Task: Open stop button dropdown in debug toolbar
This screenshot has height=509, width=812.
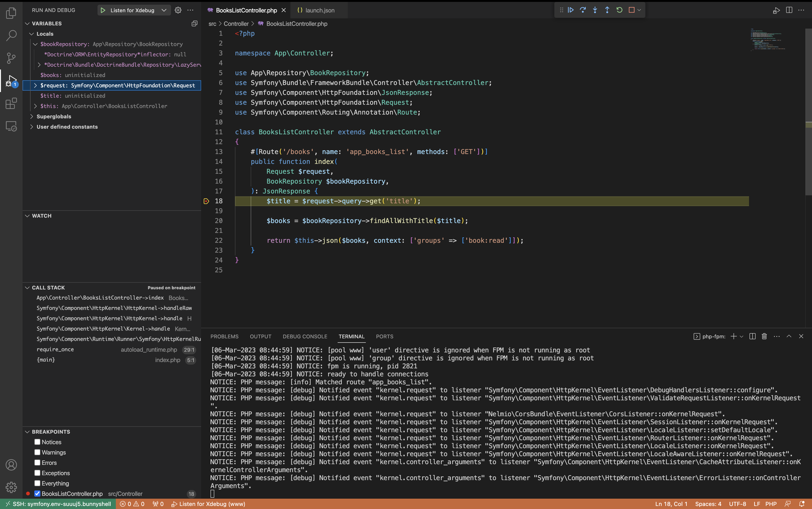Action: pos(639,10)
